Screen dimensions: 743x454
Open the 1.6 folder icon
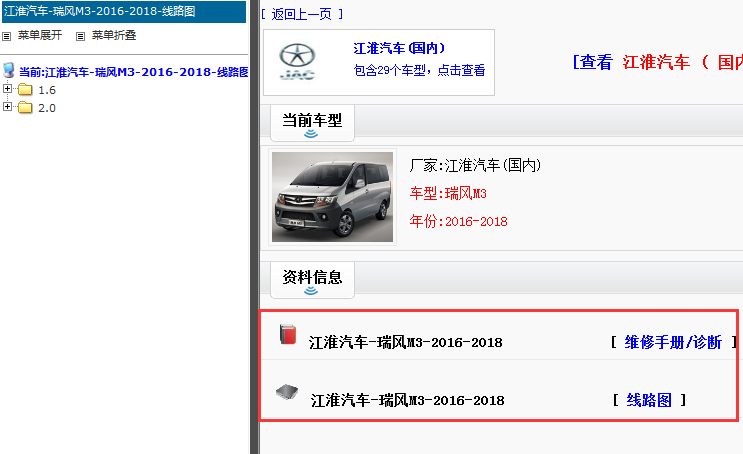click(25, 90)
